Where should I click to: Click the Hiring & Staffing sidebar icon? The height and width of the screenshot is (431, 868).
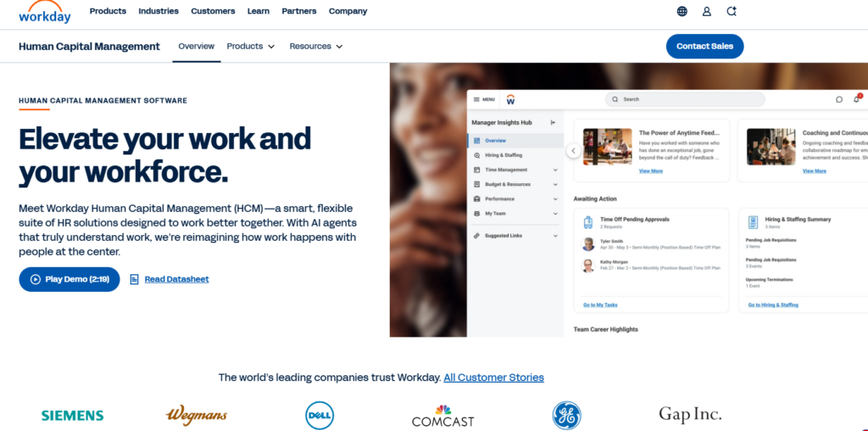[476, 155]
